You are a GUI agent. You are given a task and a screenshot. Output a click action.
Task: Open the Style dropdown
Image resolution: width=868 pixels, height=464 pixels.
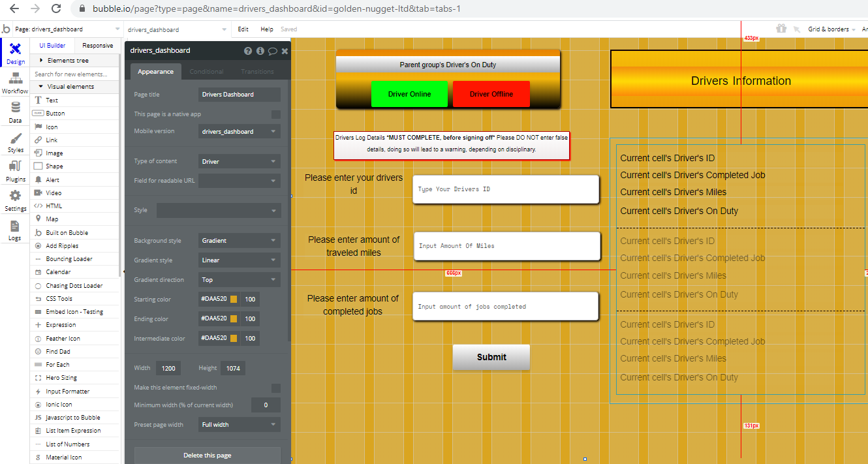coord(219,210)
